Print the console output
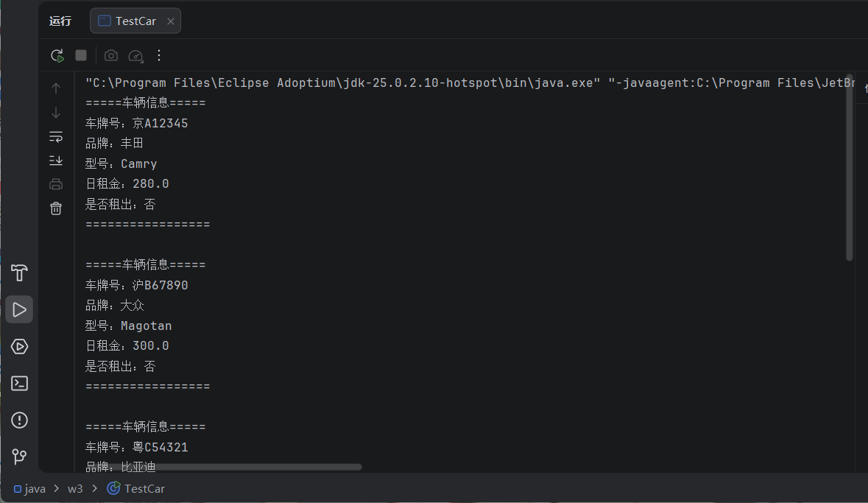This screenshot has width=868, height=503. 56,184
